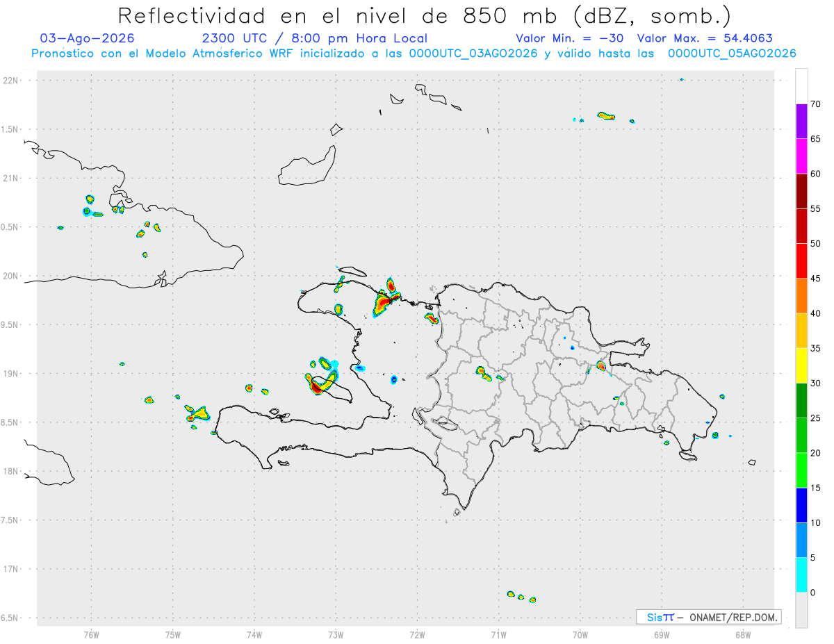Image resolution: width=834 pixels, height=644 pixels.
Task: Click the '0000UTC_05AGO2026' validity timestamp
Action: [x=732, y=54]
